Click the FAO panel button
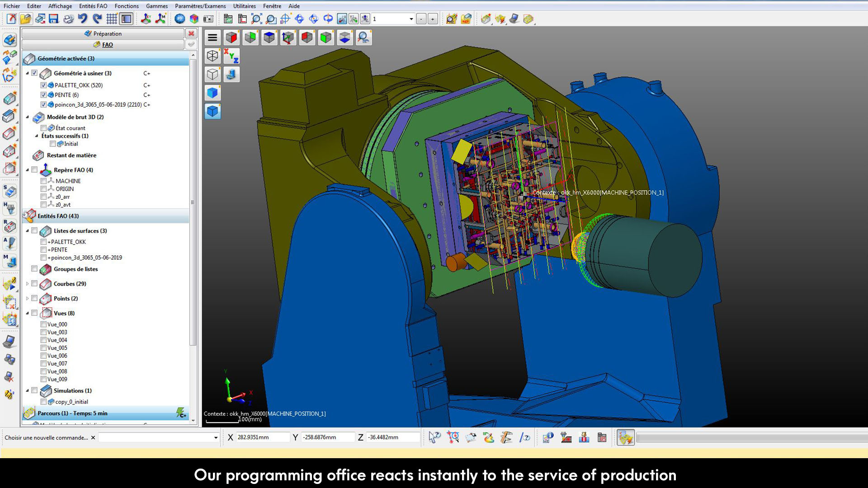The width and height of the screenshot is (868, 488). pos(103,44)
